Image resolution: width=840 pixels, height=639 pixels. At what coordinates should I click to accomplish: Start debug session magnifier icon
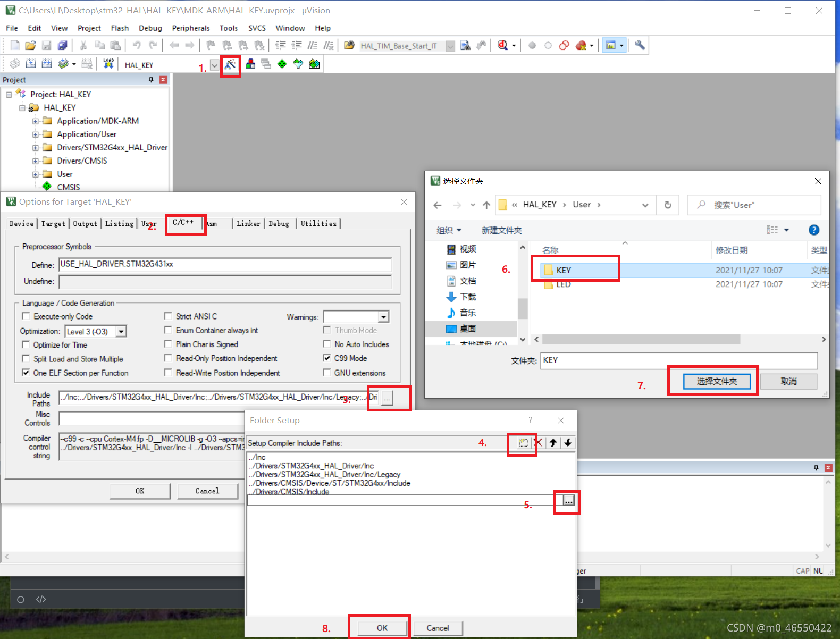click(502, 45)
